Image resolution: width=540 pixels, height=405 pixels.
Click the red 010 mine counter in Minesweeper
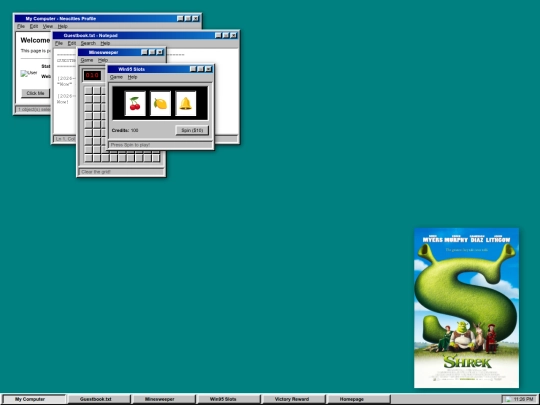[x=92, y=75]
